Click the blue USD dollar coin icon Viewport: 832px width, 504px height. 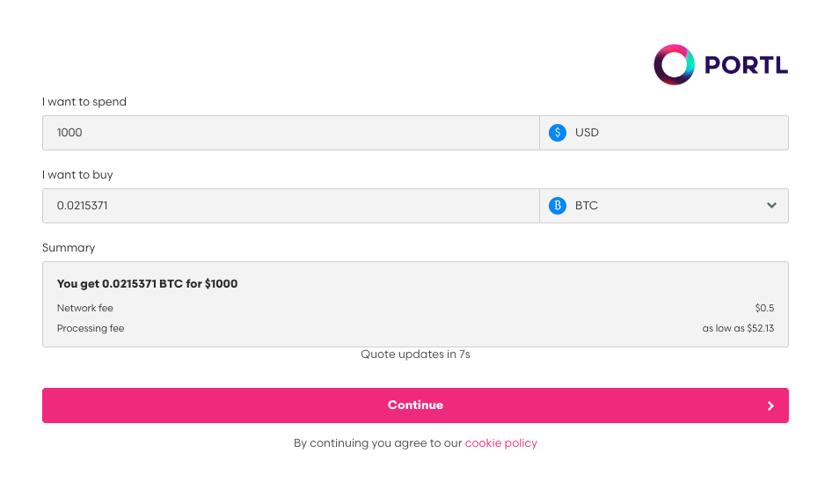pyautogui.click(x=558, y=133)
